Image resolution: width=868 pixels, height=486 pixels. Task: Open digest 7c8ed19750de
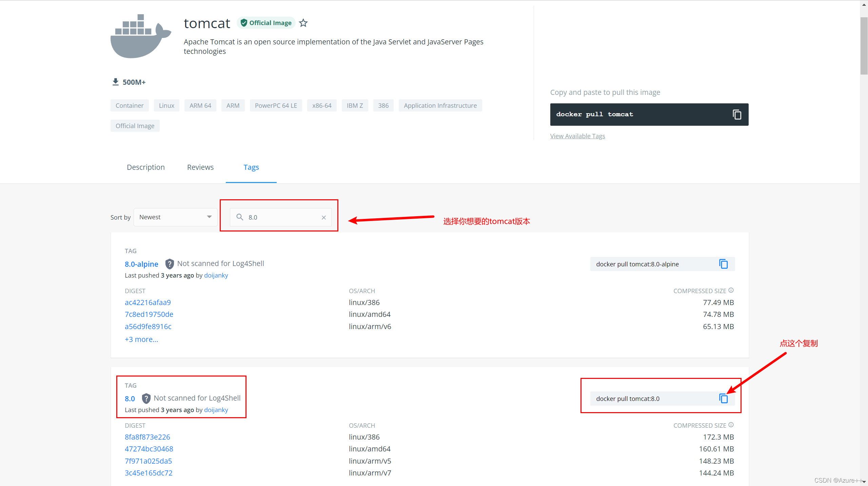click(x=149, y=314)
